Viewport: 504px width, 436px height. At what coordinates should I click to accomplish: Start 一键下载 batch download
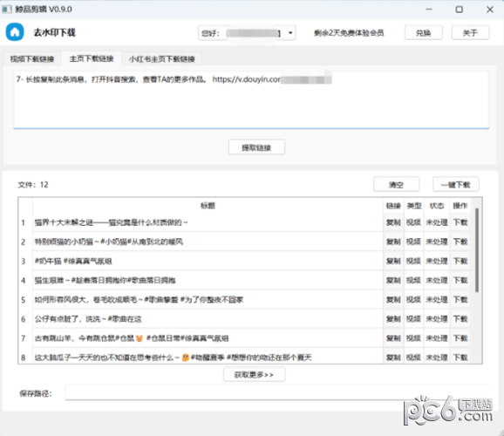[456, 185]
